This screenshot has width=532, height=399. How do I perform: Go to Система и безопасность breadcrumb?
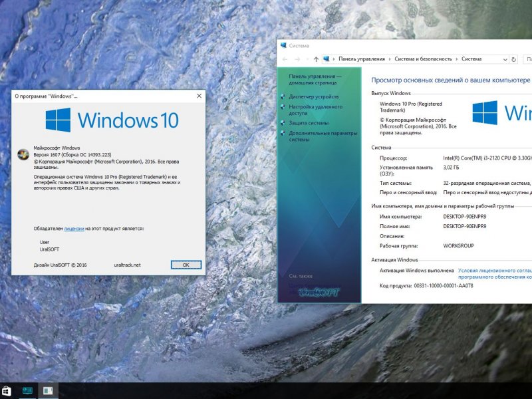(x=423, y=59)
